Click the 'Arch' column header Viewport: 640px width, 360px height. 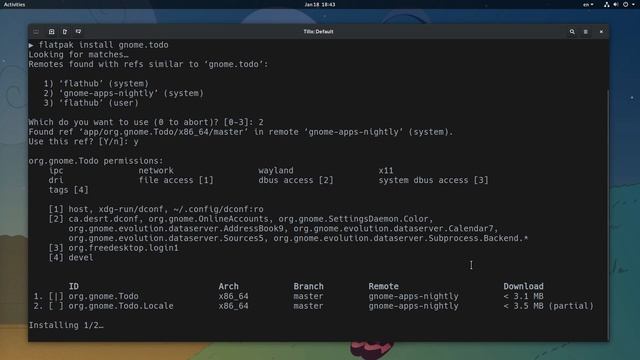click(228, 287)
